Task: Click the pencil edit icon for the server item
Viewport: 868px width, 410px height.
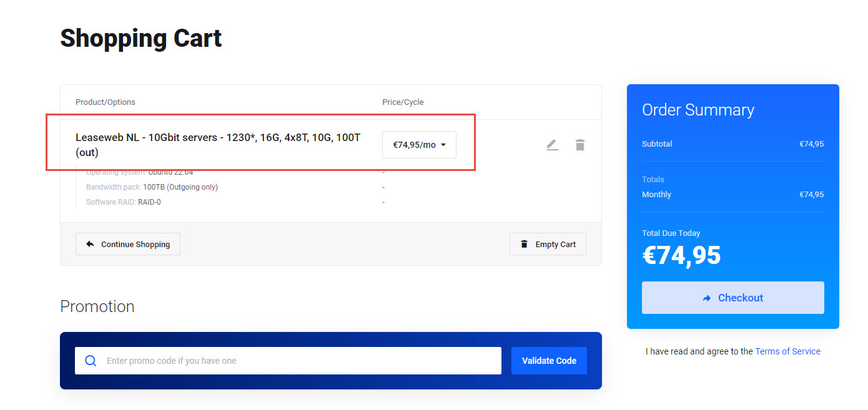Action: [x=552, y=145]
